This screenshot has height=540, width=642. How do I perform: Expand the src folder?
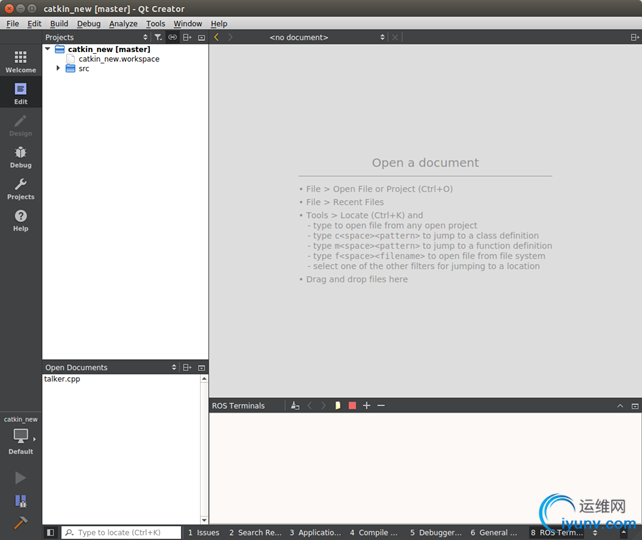(58, 68)
